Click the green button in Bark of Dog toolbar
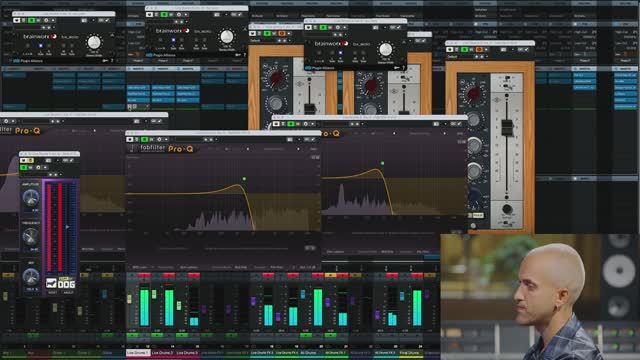The image size is (640, 360). [x=24, y=167]
